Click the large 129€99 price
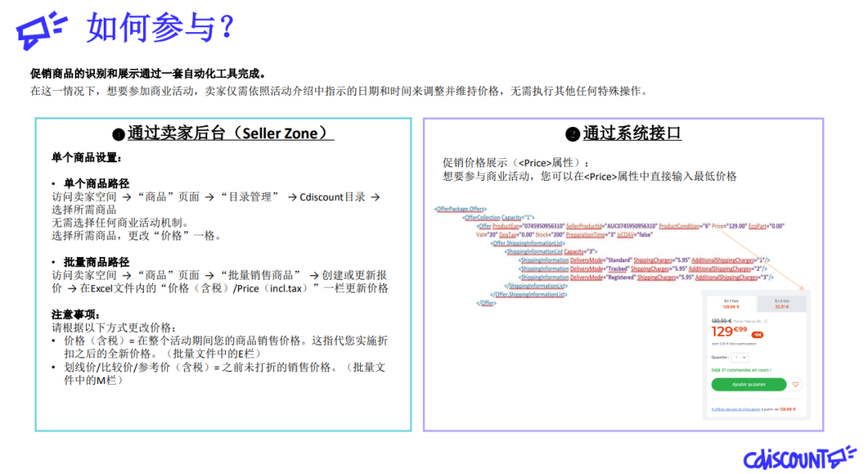The image size is (868, 474). pyautogui.click(x=730, y=332)
